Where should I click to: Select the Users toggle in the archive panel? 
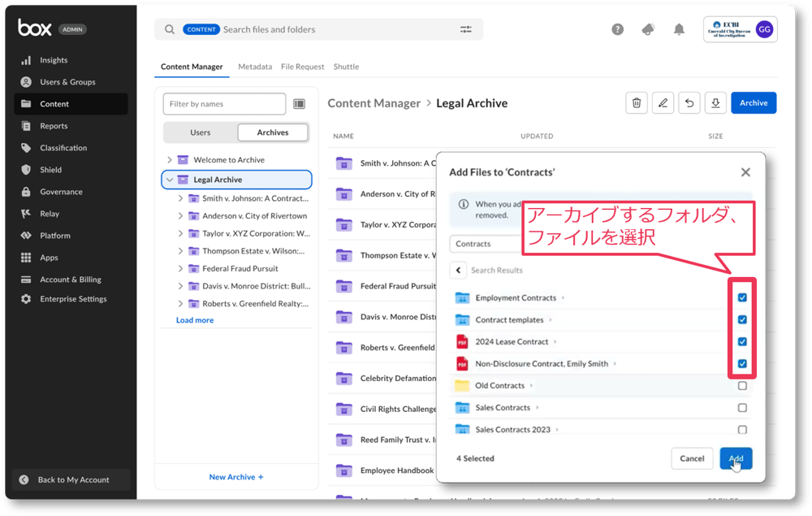coord(200,131)
